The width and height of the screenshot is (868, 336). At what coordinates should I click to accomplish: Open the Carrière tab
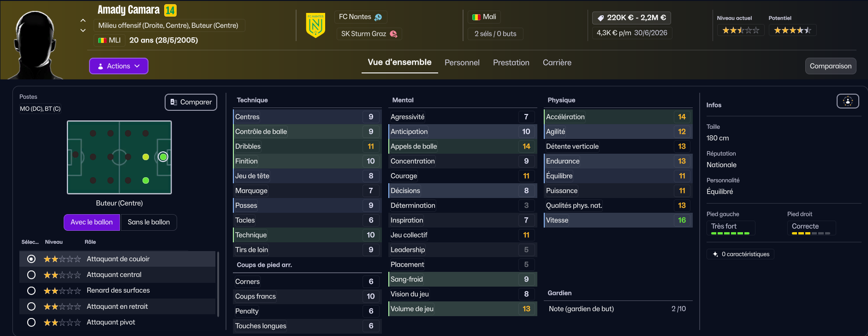coord(557,63)
